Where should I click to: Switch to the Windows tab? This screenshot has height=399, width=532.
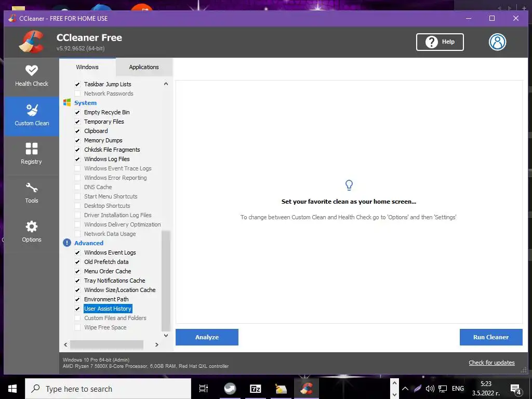pos(87,67)
